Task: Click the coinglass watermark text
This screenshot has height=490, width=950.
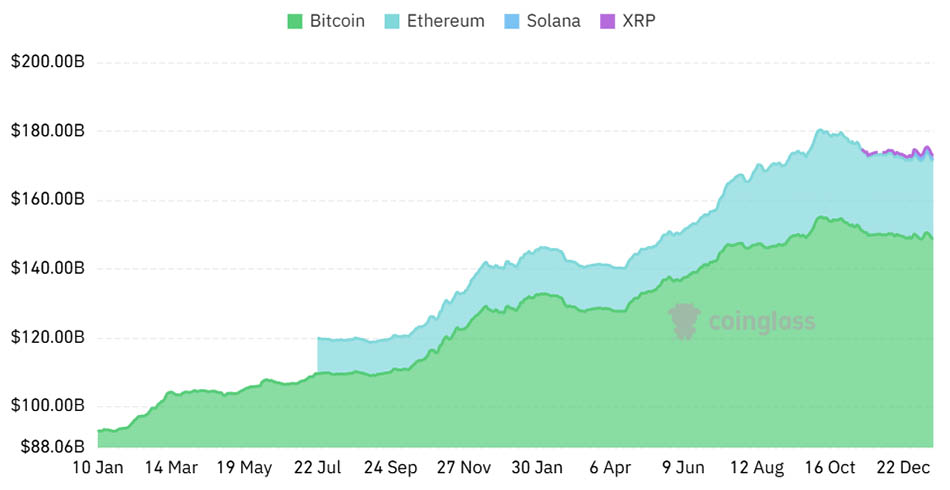Action: [761, 322]
